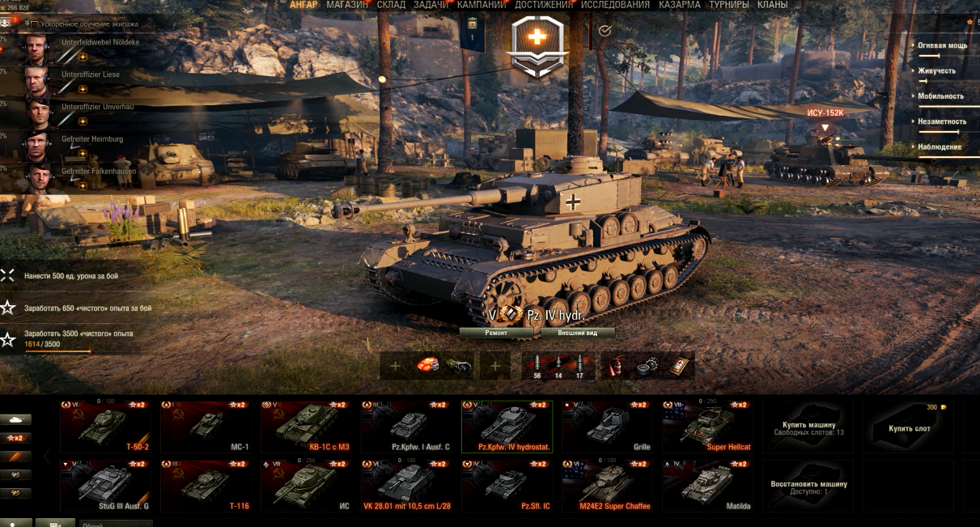Open the МАГАЗИН tab
The image size is (980, 527).
347,5
